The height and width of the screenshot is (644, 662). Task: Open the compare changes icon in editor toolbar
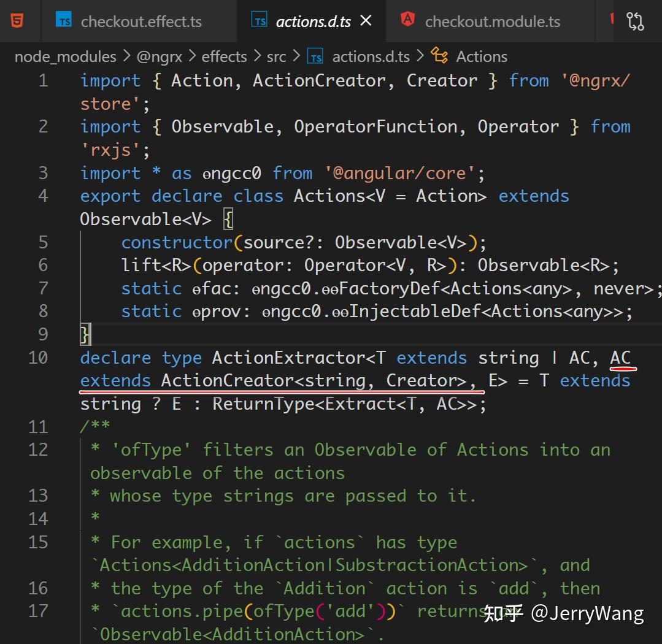point(635,21)
